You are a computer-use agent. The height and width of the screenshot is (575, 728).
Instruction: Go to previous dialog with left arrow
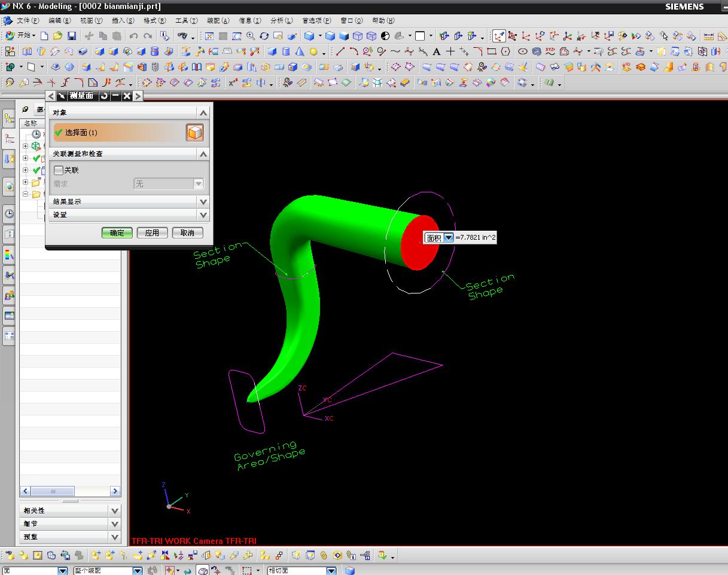click(51, 96)
